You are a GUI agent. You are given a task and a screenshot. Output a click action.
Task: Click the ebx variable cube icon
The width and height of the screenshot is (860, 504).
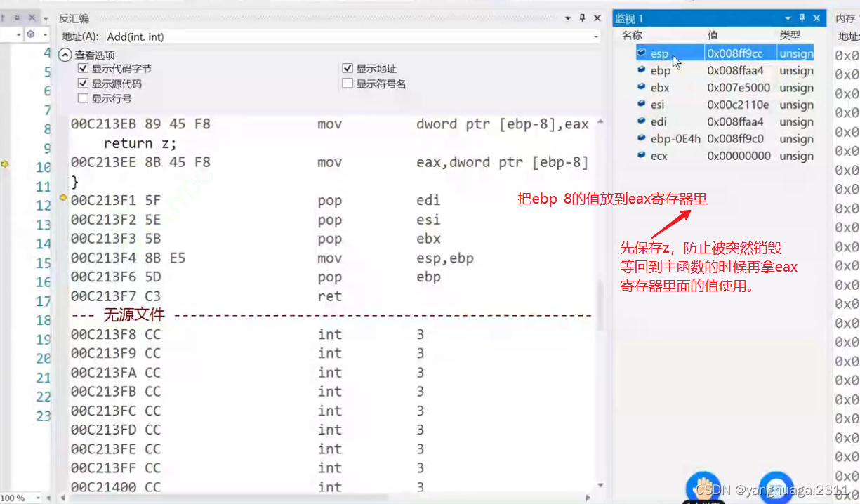point(642,87)
